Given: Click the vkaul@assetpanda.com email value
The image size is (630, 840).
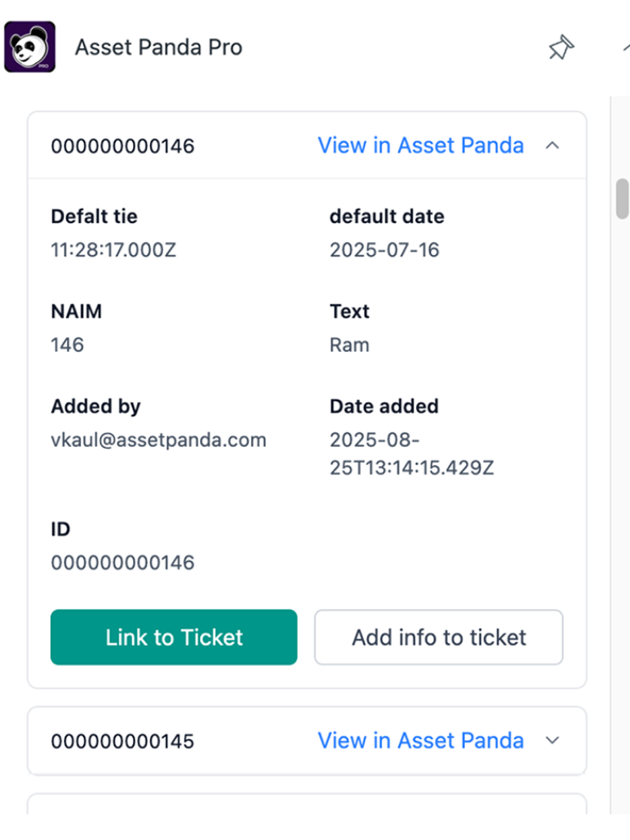Looking at the screenshot, I should 158,440.
